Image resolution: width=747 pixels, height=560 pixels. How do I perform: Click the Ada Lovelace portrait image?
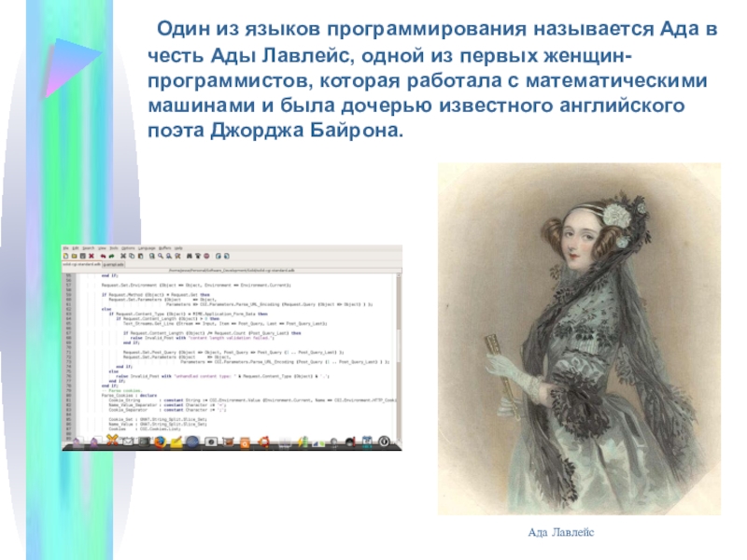click(x=579, y=339)
